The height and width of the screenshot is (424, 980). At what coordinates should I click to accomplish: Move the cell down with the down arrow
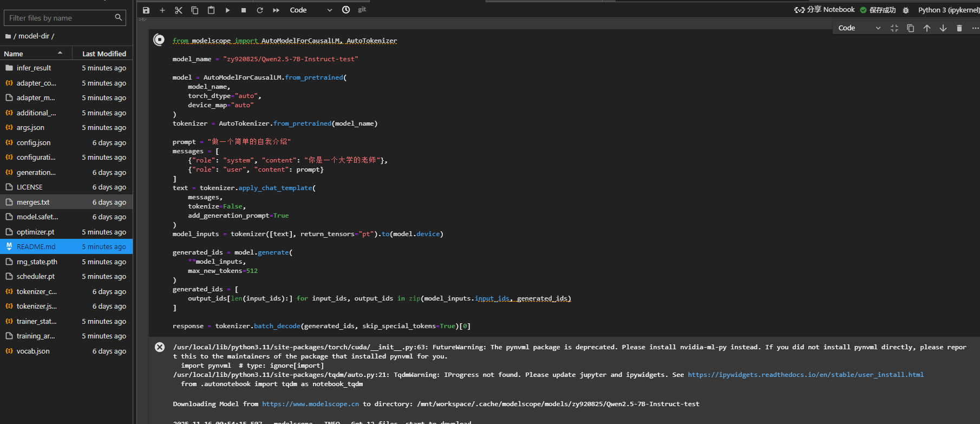[x=943, y=28]
